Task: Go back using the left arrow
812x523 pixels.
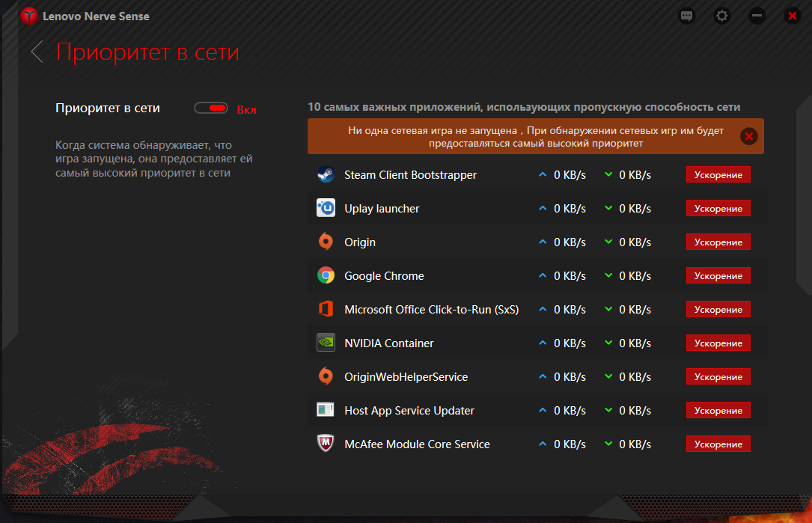Action: point(37,52)
